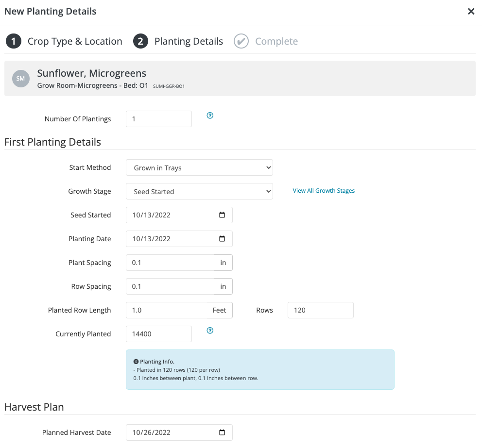Open calendar picker for Seed Started date
482x448 pixels.
pyautogui.click(x=222, y=215)
